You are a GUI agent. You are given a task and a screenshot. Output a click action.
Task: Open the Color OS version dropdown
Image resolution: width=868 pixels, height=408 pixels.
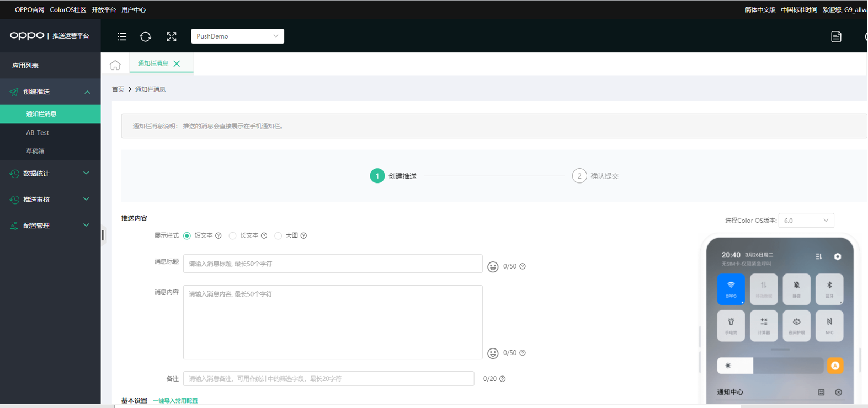click(x=806, y=221)
